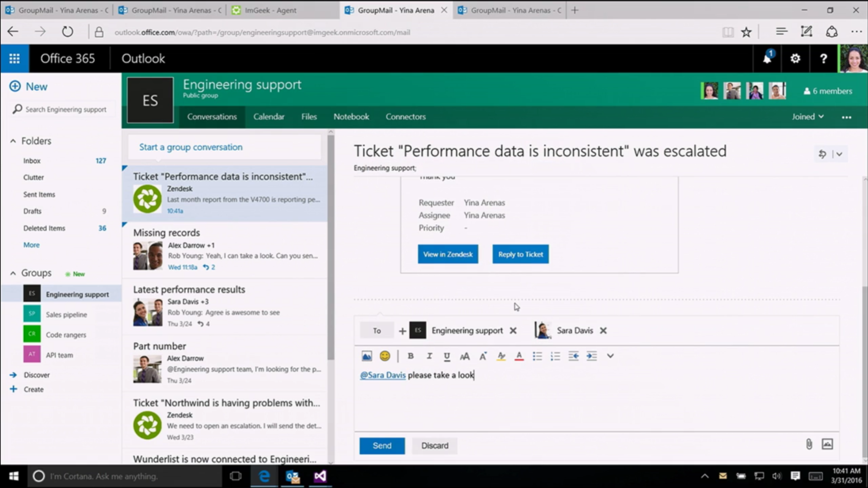Click the @Sara Davis mention link
The width and height of the screenshot is (868, 488).
point(382,375)
